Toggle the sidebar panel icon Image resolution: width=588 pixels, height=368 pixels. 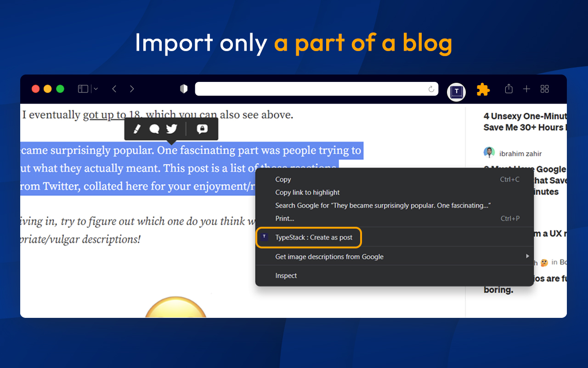[x=83, y=89]
